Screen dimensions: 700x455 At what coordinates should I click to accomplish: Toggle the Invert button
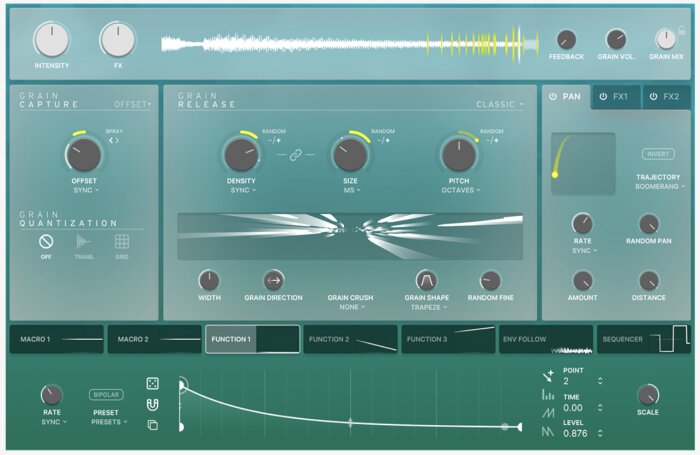[x=658, y=154]
